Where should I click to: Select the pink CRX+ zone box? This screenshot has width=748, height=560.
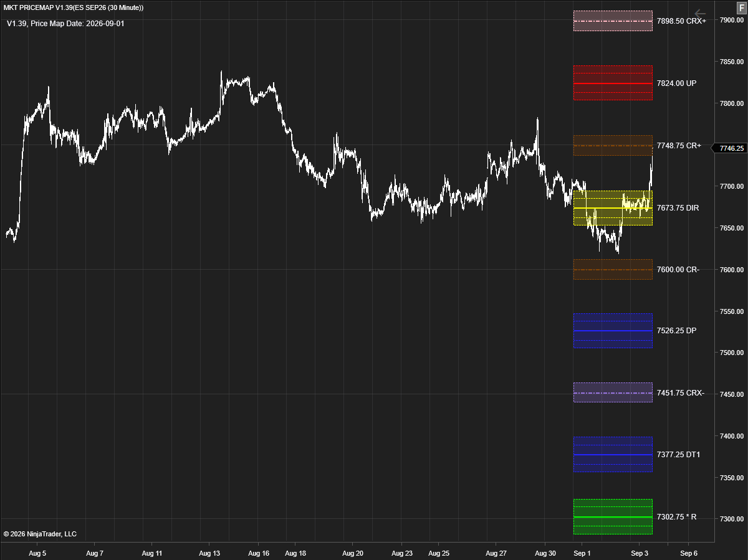click(613, 21)
